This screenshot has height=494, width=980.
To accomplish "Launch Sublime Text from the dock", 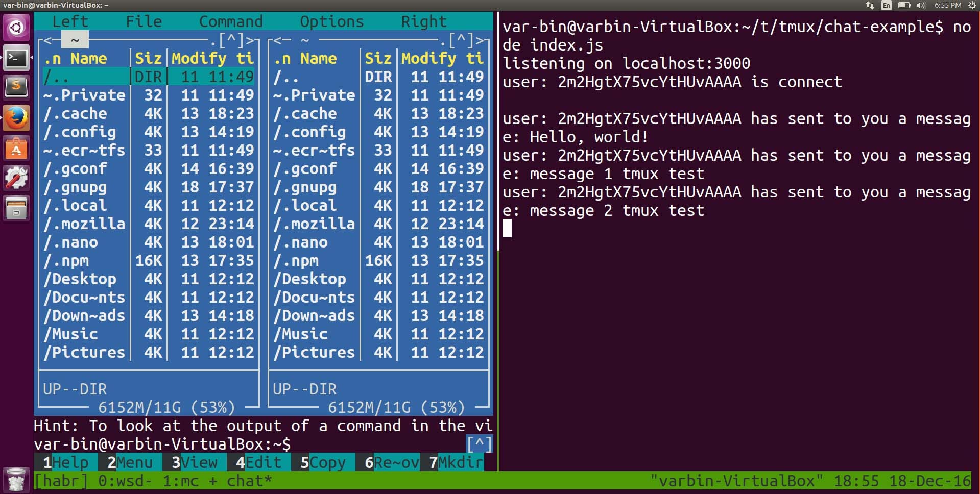I will pos(16,87).
